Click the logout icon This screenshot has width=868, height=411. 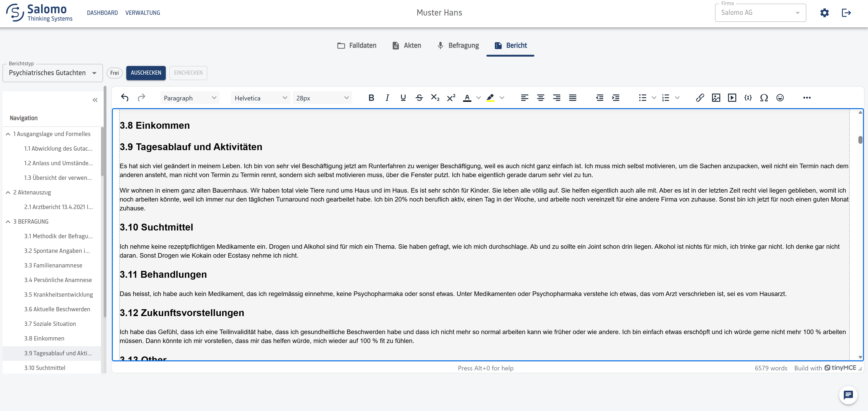click(x=846, y=13)
